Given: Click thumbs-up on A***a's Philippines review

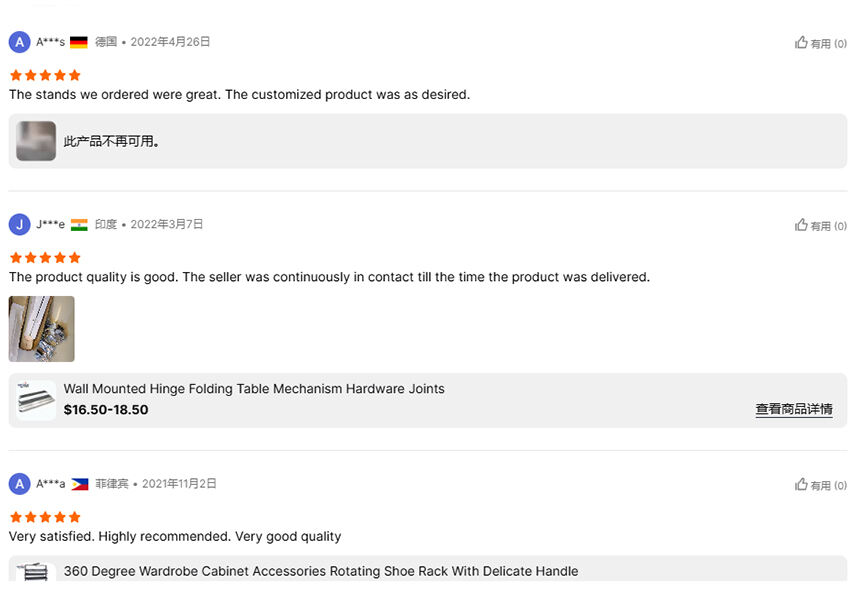Looking at the screenshot, I should pyautogui.click(x=821, y=485).
